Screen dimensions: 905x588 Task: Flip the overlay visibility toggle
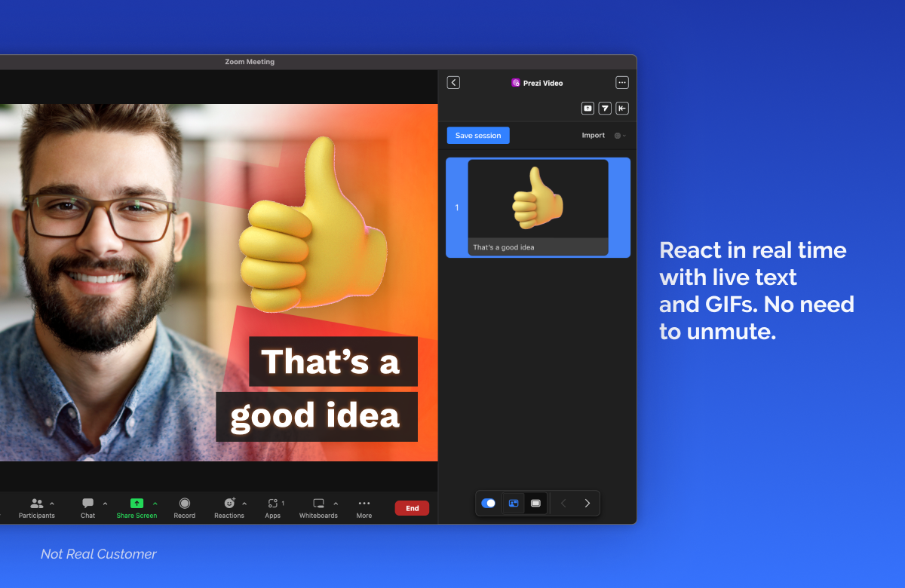(488, 503)
